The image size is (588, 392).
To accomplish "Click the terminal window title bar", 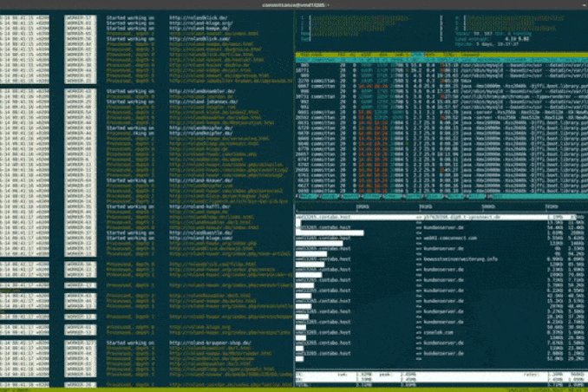I will coord(294,5).
